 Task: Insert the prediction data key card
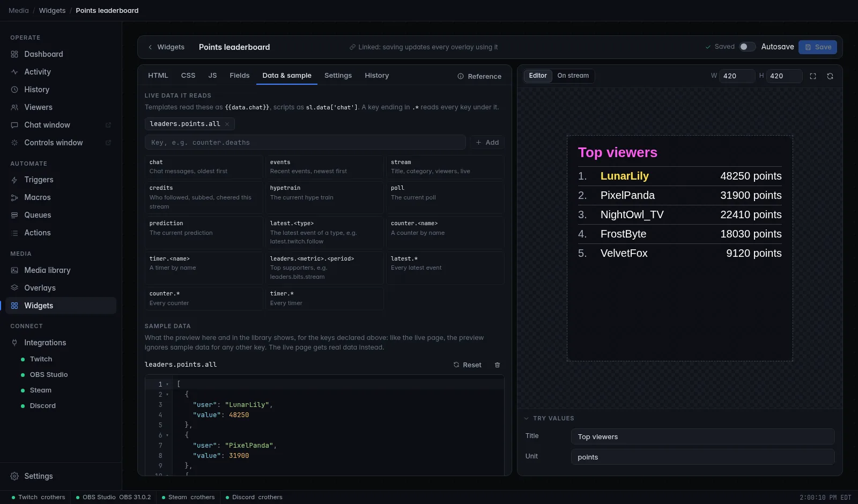coord(204,233)
